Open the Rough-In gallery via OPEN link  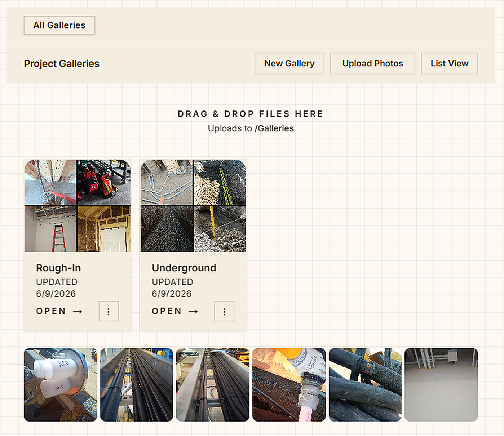coord(59,311)
